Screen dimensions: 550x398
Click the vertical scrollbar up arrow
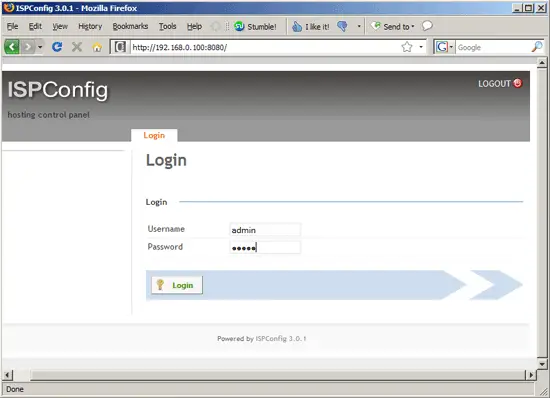[542, 63]
